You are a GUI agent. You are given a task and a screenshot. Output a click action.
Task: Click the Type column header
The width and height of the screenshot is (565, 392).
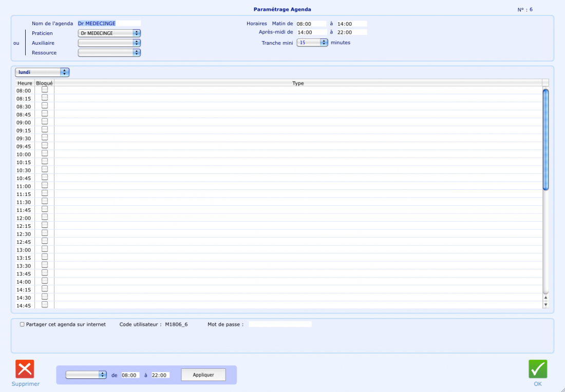[298, 83]
